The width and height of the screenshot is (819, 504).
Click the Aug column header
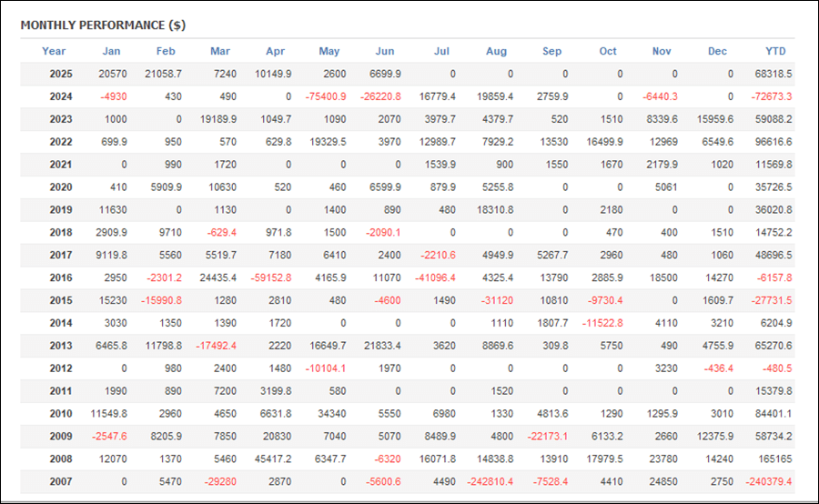(496, 51)
